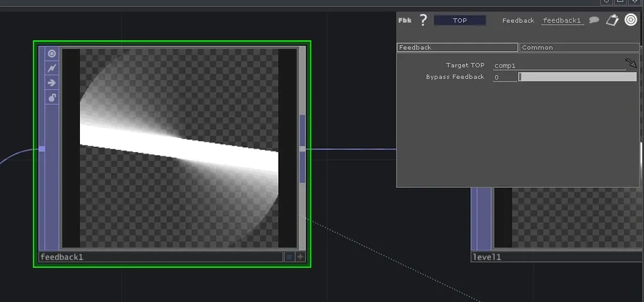Toggle the viewer active flag on feedback1
Image resolution: width=644 pixels, height=302 pixels.
point(52,54)
